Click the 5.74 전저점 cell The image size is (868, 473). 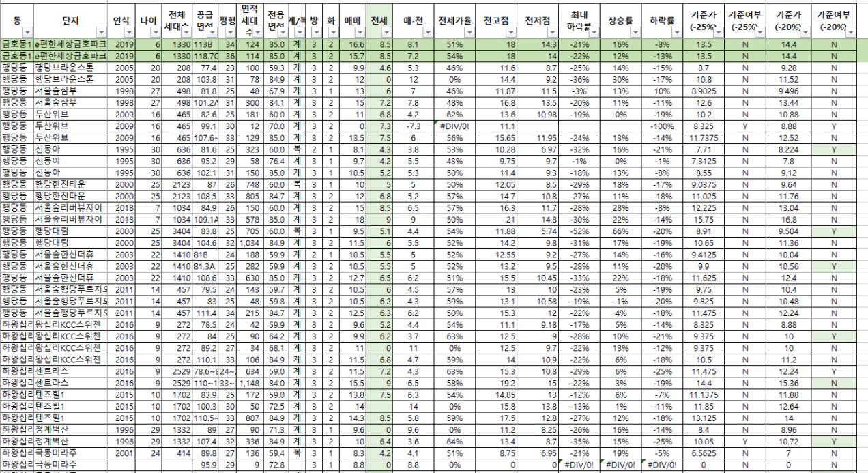(537, 231)
